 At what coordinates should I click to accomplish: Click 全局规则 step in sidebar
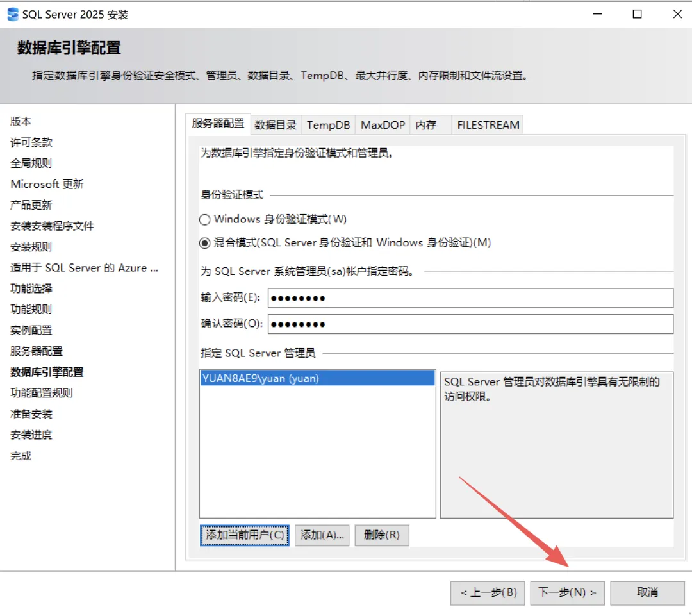coord(31,163)
